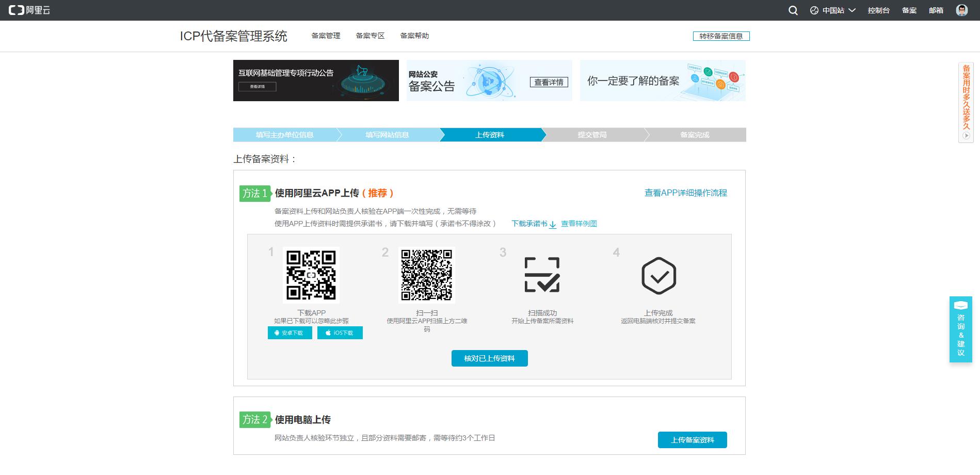
Task: Click the Alibaba Cloud logo
Action: click(x=29, y=9)
